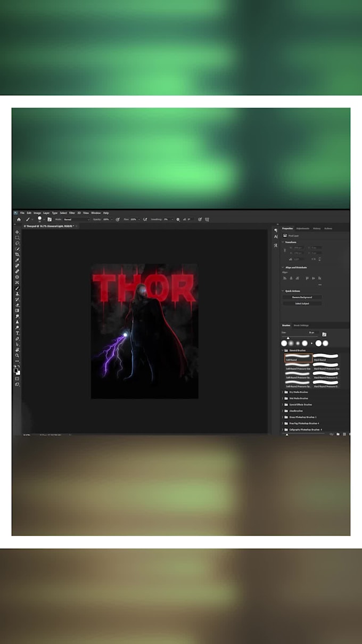
Task: Open the blending Mode dropdown
Action: [x=77, y=219]
